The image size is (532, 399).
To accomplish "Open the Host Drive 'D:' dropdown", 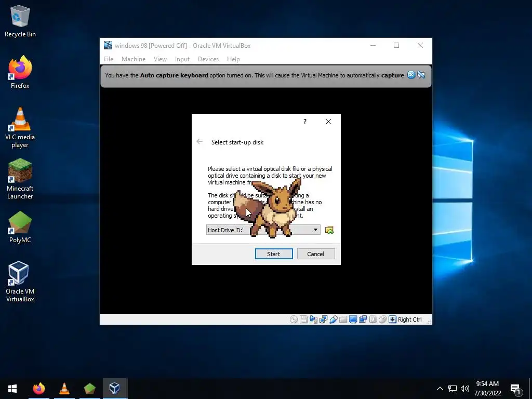I will coord(263,230).
